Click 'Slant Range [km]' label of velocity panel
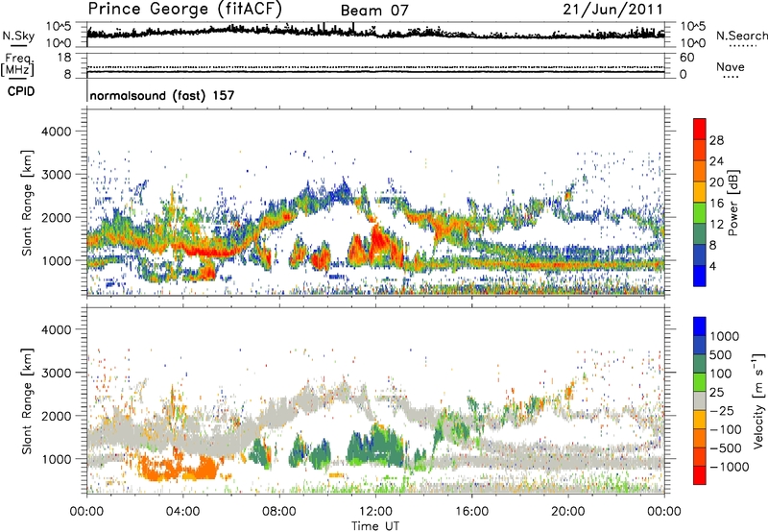This screenshot has height=532, width=768. (27, 400)
